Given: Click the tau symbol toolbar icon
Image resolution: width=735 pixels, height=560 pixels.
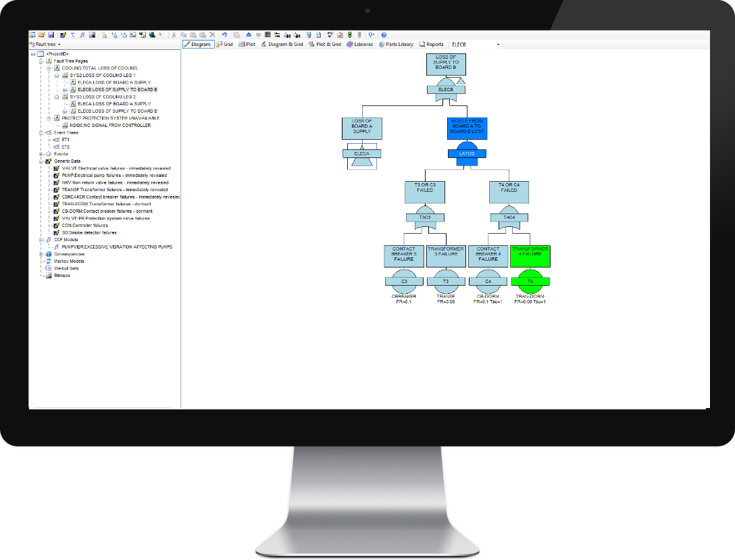Looking at the screenshot, I should pos(73,34).
